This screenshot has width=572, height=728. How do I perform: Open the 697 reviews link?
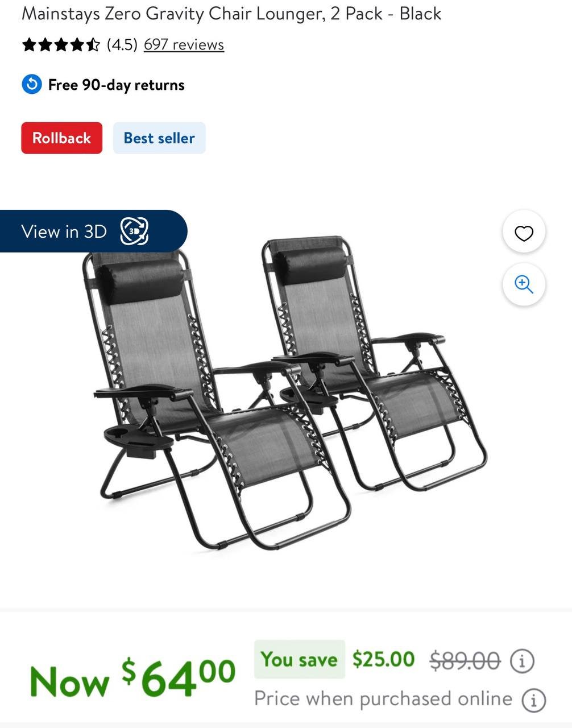(184, 44)
